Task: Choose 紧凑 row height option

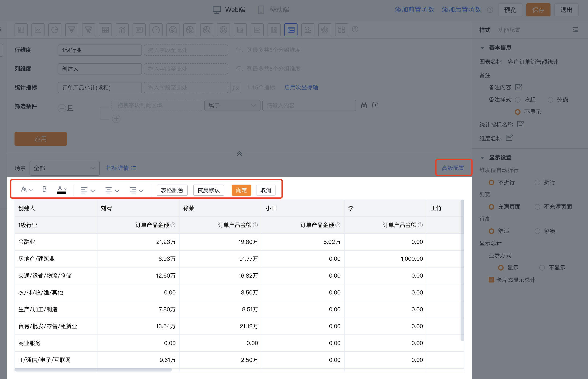Action: tap(537, 231)
